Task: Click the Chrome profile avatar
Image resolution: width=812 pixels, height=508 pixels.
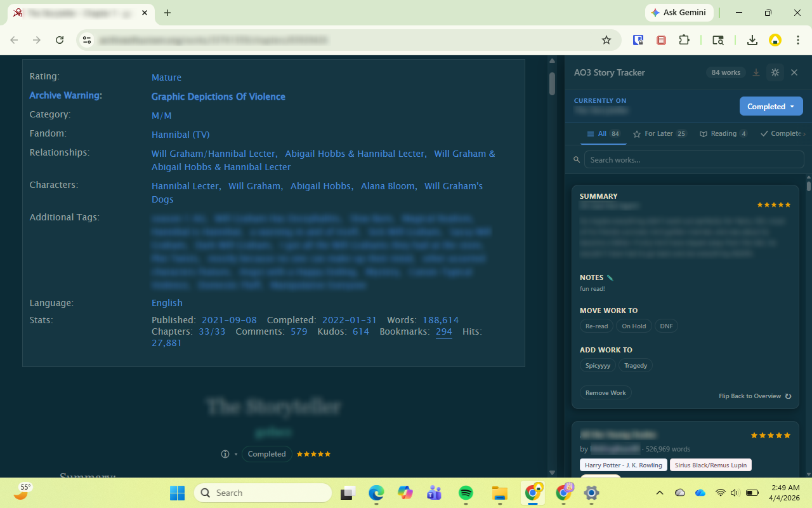Action: 775,40
